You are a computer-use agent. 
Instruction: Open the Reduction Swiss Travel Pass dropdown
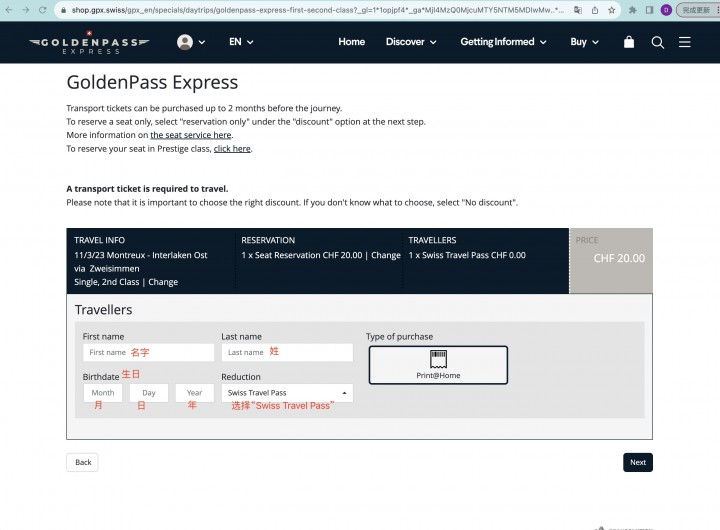coord(287,393)
